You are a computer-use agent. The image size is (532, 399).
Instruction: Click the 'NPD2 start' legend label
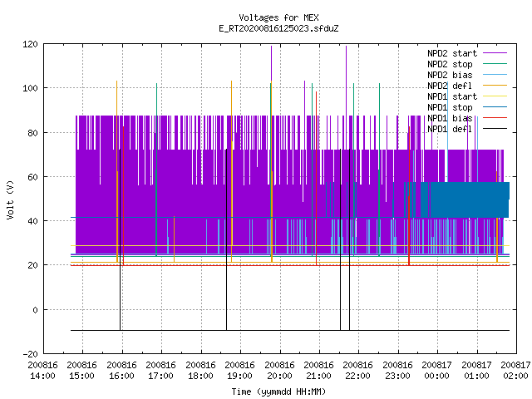pyautogui.click(x=452, y=53)
